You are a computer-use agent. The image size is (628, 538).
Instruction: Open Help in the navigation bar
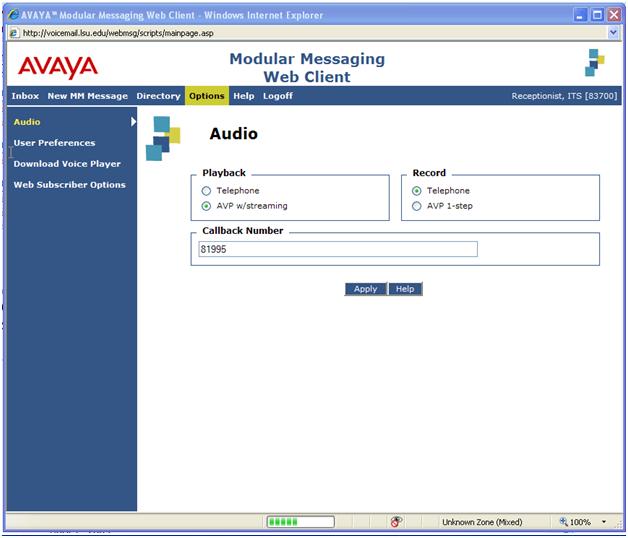click(244, 96)
